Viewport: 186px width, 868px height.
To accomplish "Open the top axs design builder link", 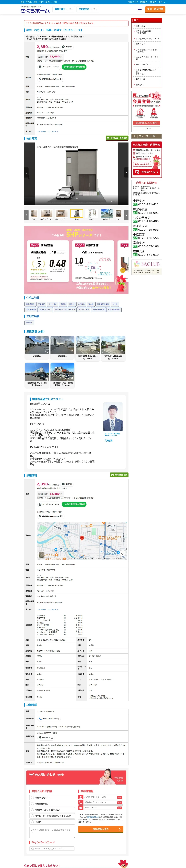I will pos(48,131).
